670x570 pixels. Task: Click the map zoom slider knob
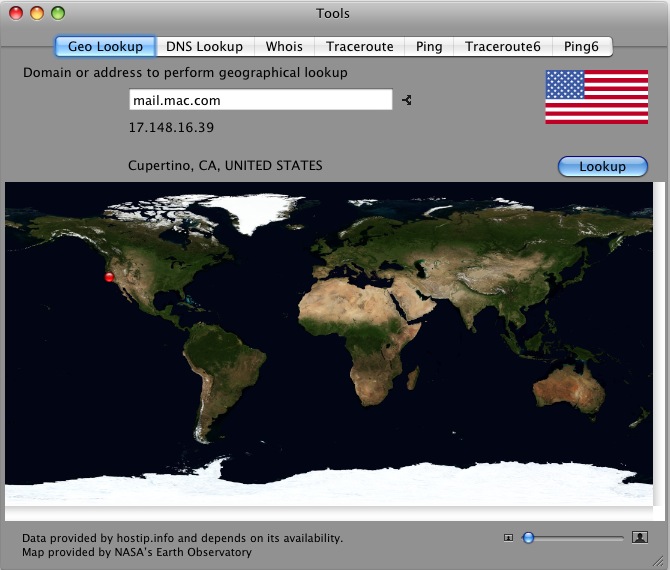click(x=528, y=538)
